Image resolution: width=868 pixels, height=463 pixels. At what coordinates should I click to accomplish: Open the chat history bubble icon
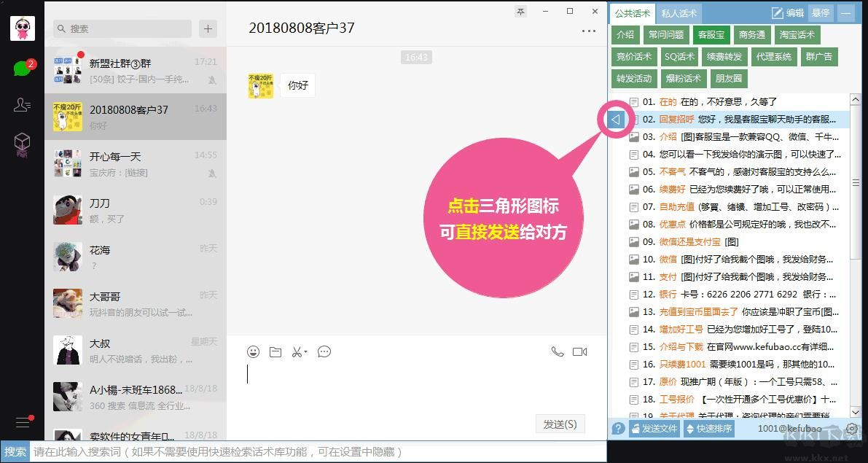(324, 351)
